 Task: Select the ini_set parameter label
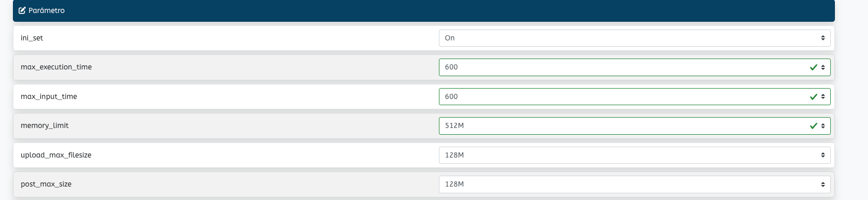(x=32, y=38)
